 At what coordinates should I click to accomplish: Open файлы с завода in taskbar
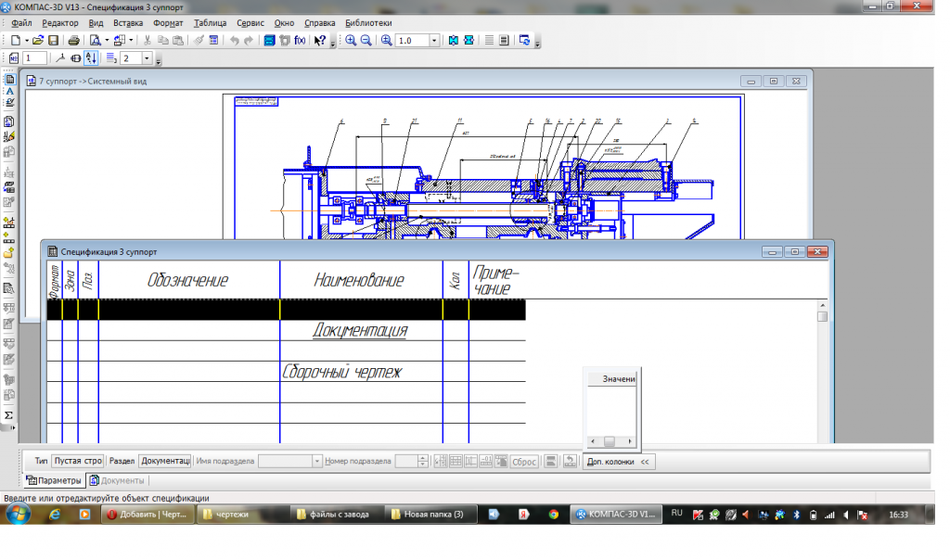[x=339, y=514]
